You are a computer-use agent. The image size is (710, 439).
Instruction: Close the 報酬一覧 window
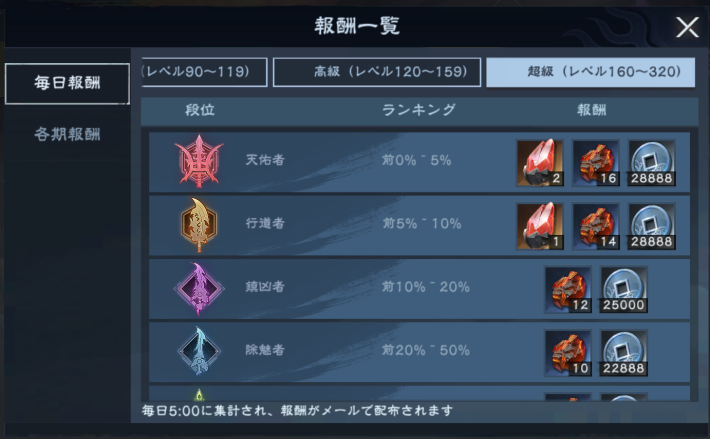(687, 27)
